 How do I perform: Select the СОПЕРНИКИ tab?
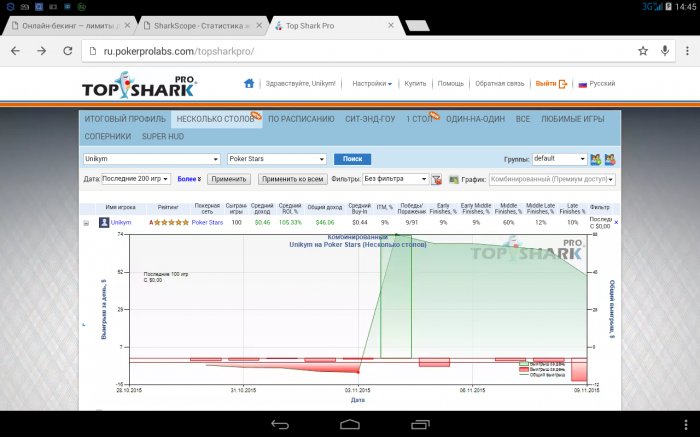pos(108,137)
